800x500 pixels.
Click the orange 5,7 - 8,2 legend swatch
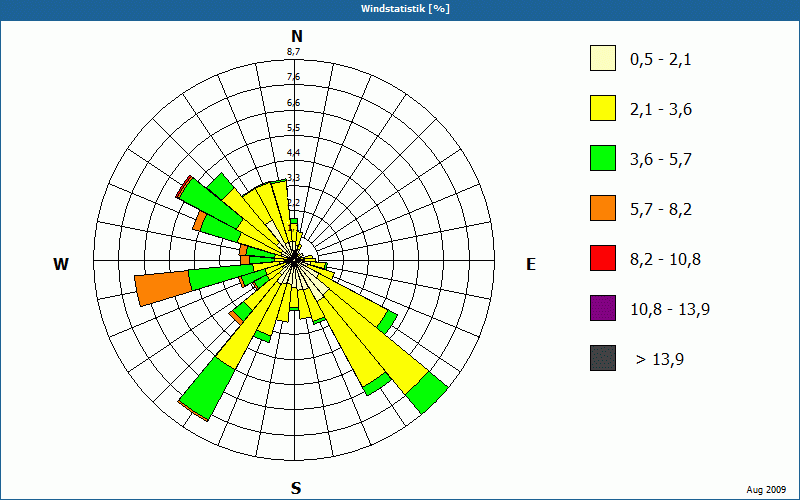[603, 208]
